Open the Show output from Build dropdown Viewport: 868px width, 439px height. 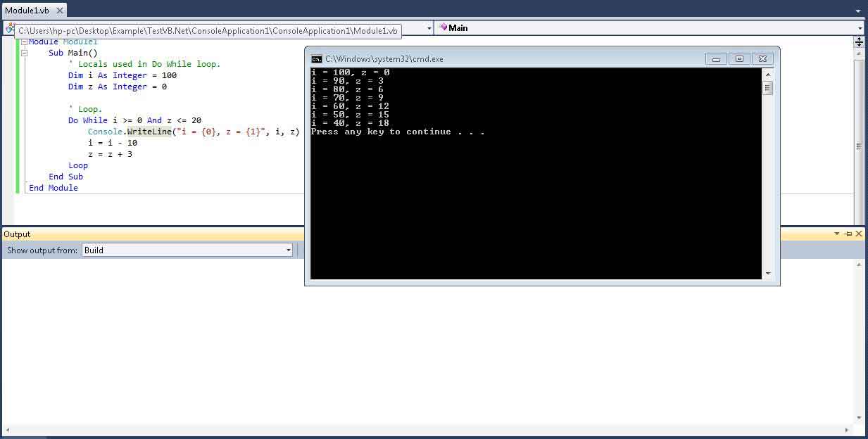click(288, 250)
